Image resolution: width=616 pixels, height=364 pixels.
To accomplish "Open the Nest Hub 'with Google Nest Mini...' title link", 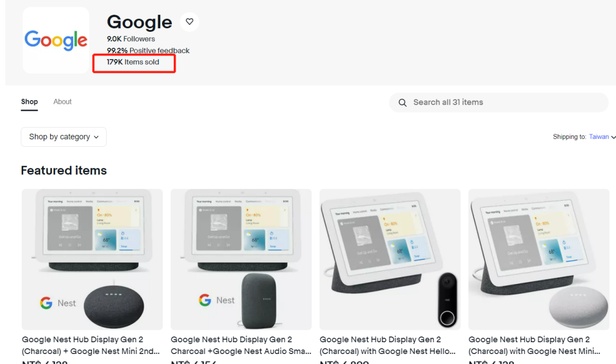I will click(534, 345).
